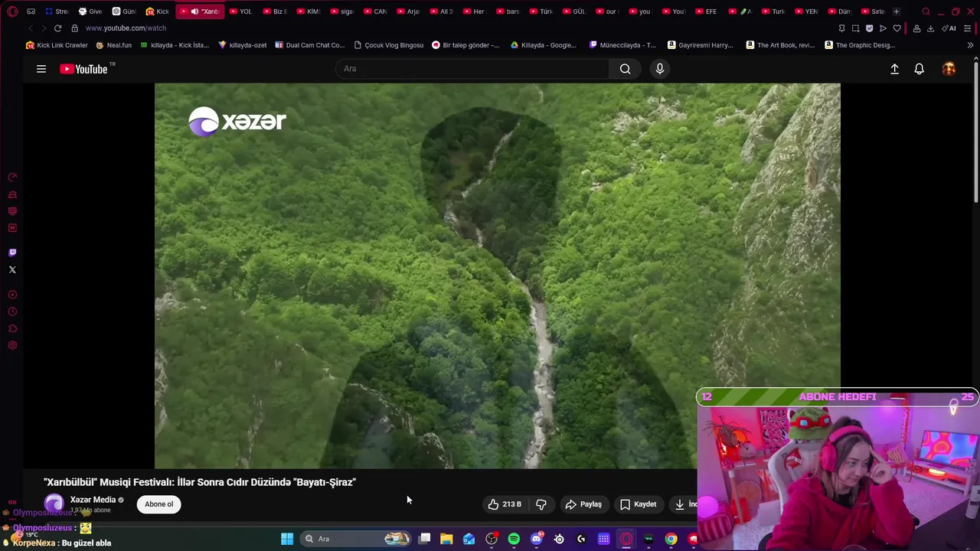This screenshot has width=980, height=551.
Task: Open sidebar Player icon
Action: coord(12,295)
